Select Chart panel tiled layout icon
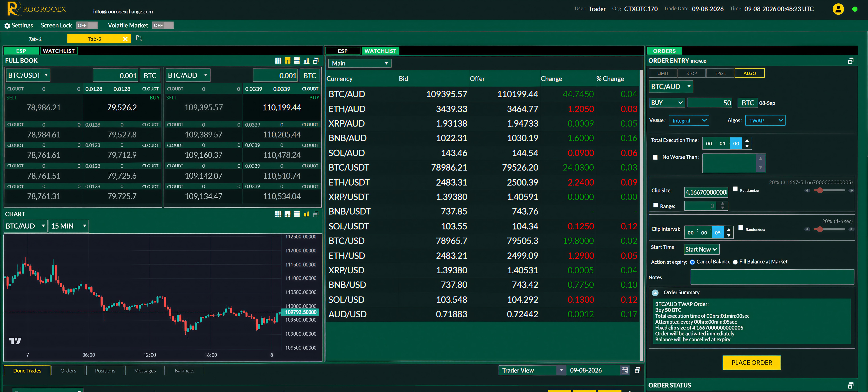This screenshot has height=392, width=868. click(x=287, y=214)
